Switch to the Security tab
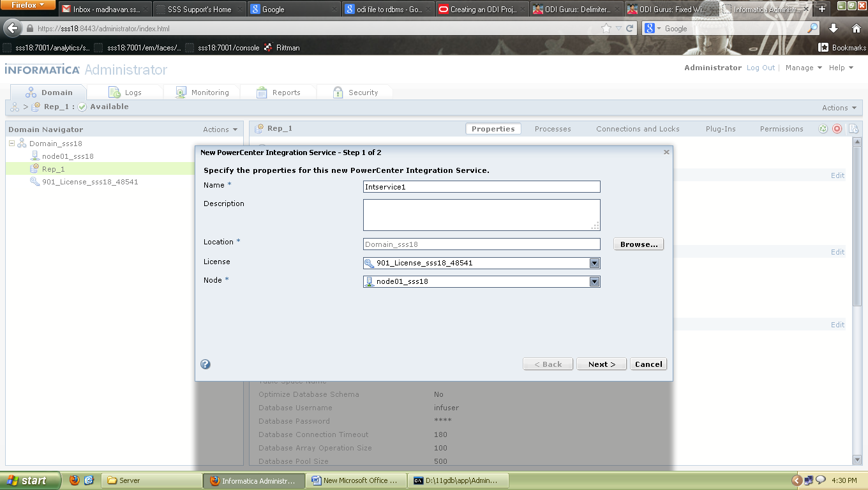Image resolution: width=868 pixels, height=490 pixels. pos(355,93)
